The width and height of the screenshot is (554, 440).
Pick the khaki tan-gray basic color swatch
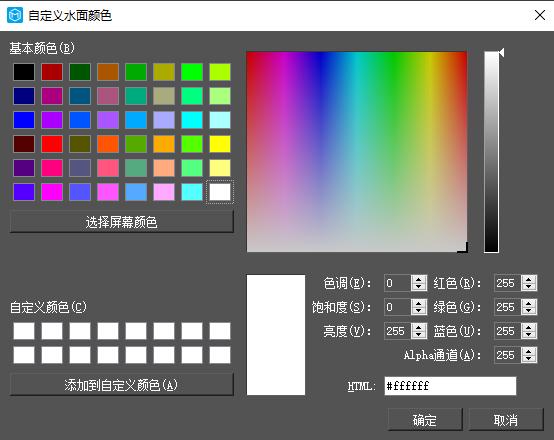pyautogui.click(x=164, y=96)
